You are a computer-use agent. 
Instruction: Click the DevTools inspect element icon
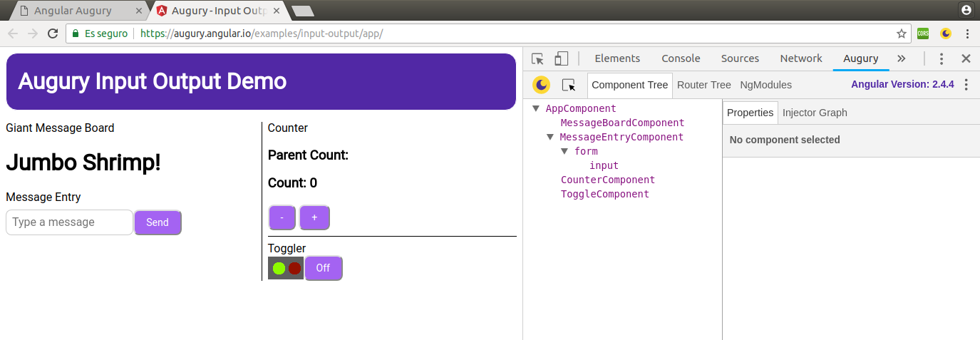[x=538, y=59]
